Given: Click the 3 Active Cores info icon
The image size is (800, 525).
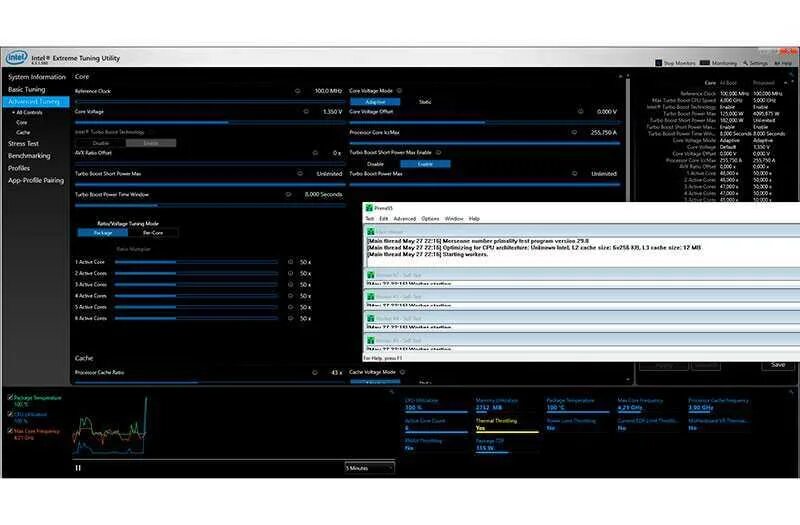Looking at the screenshot, I should [290, 285].
